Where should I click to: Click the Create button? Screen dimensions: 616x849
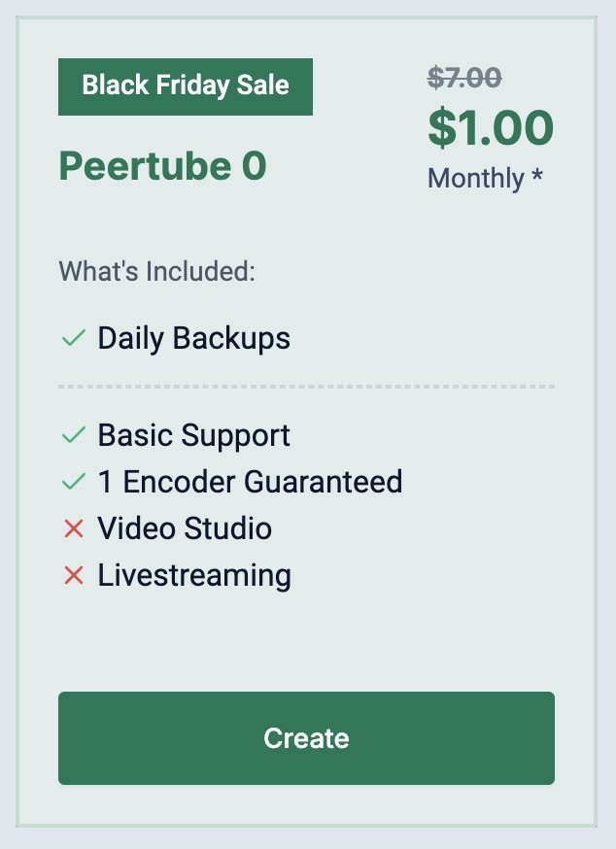[306, 737]
